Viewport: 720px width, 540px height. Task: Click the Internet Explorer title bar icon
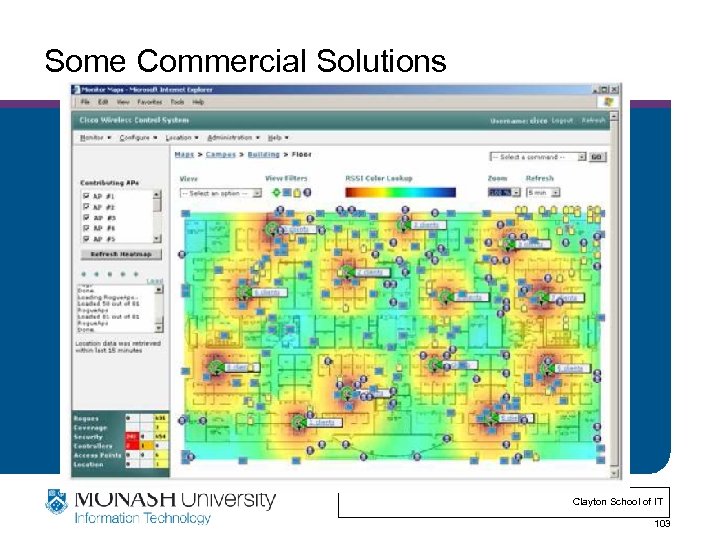click(x=76, y=90)
